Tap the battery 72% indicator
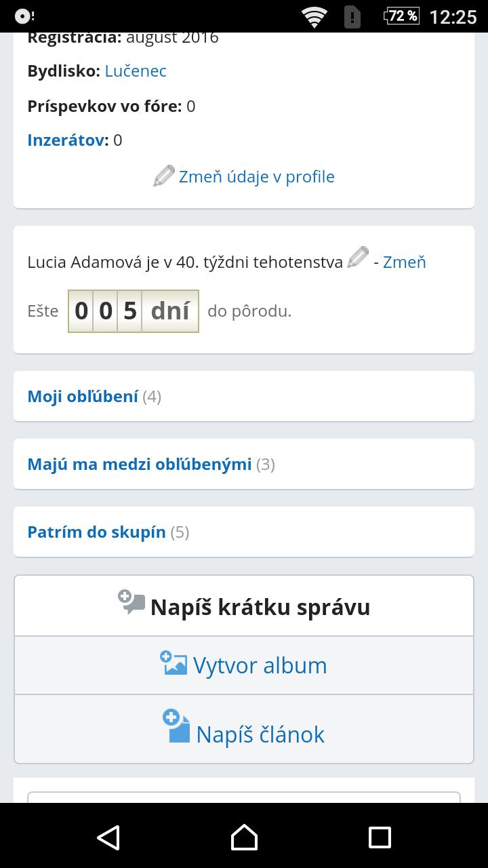488x868 pixels. [401, 16]
